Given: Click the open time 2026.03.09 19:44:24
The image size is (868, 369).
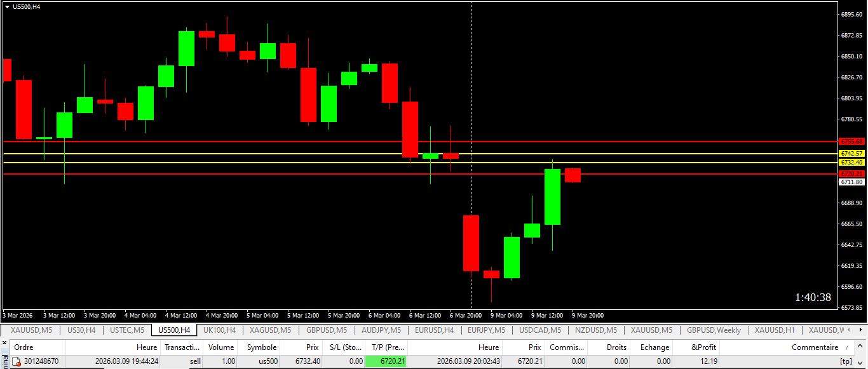Looking at the screenshot, I should point(126,361).
